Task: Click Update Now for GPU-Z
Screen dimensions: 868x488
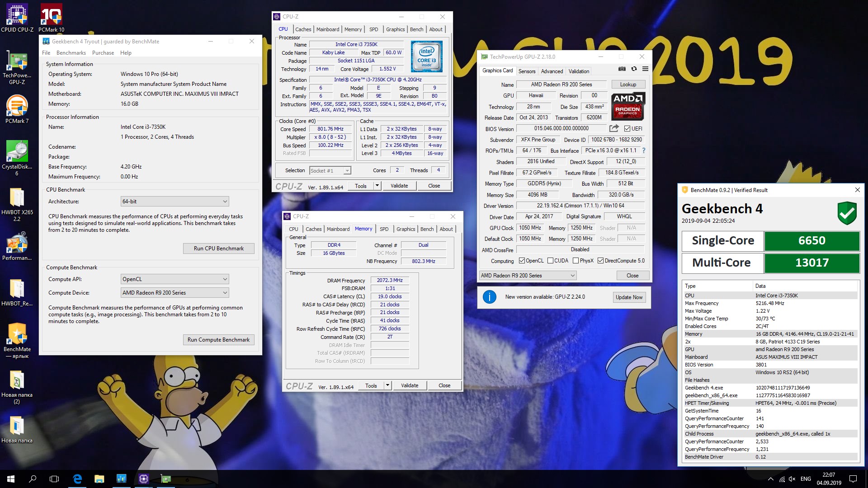Action: pos(629,297)
